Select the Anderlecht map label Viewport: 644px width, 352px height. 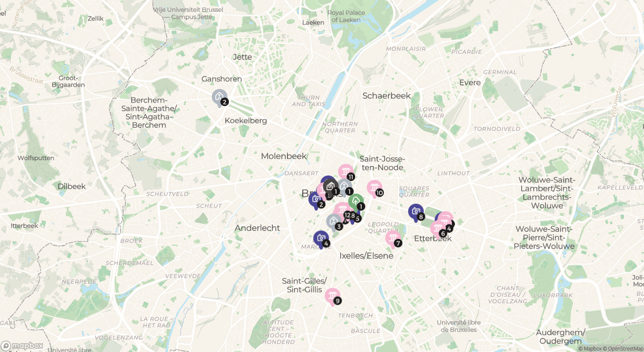click(257, 228)
